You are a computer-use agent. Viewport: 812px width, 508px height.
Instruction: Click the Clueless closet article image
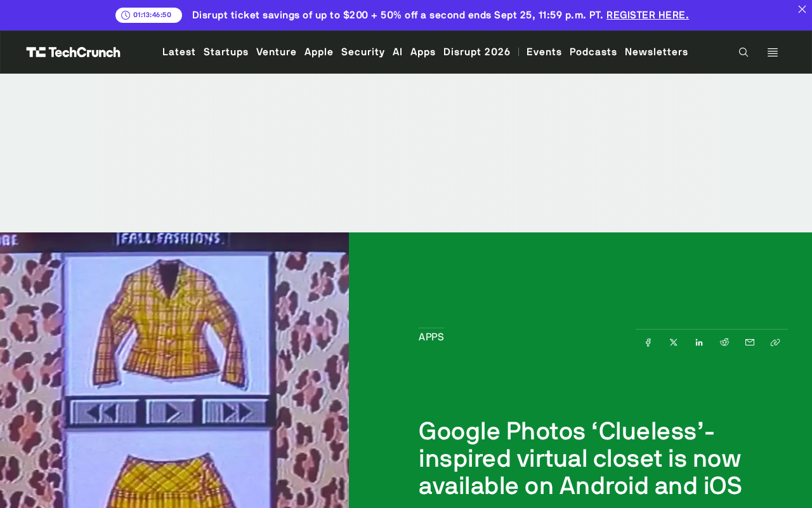tap(174, 370)
